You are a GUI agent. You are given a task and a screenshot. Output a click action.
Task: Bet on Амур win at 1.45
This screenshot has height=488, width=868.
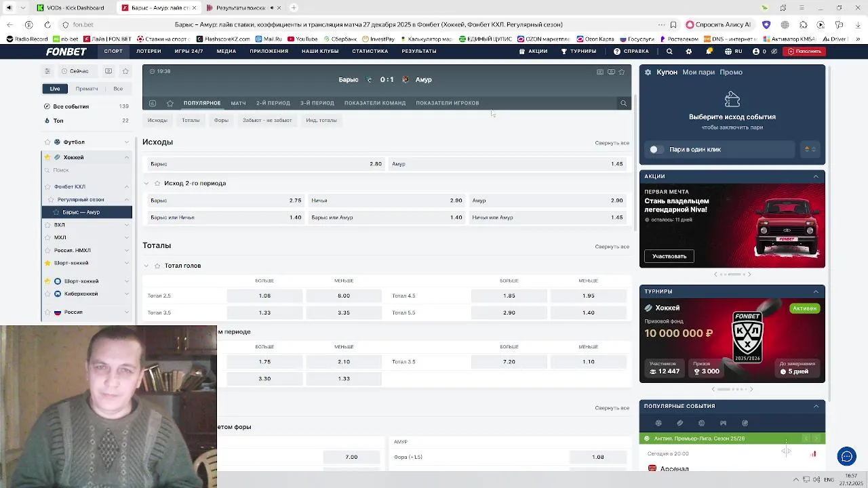click(508, 164)
